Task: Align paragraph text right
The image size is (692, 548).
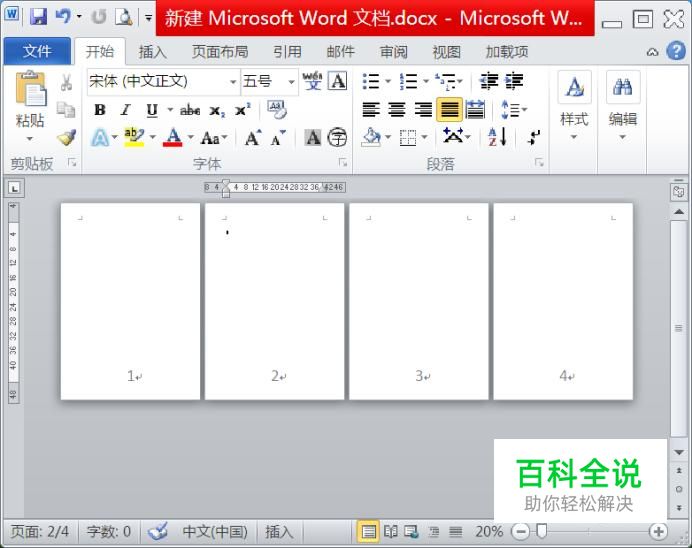Action: (423, 109)
